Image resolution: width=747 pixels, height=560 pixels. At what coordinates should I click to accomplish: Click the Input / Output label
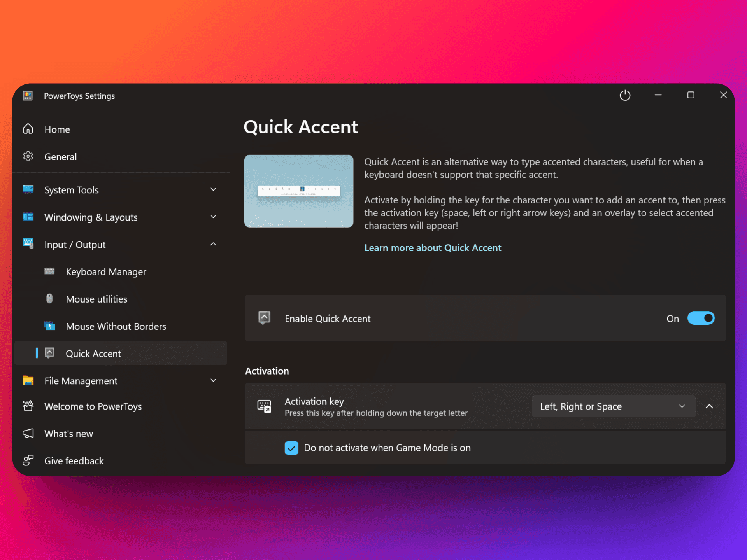tap(75, 245)
